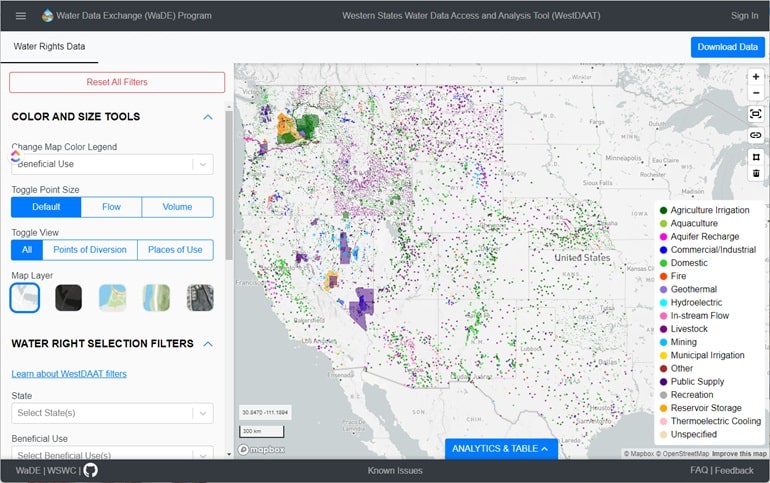Expand the Analytics & Table panel

500,449
